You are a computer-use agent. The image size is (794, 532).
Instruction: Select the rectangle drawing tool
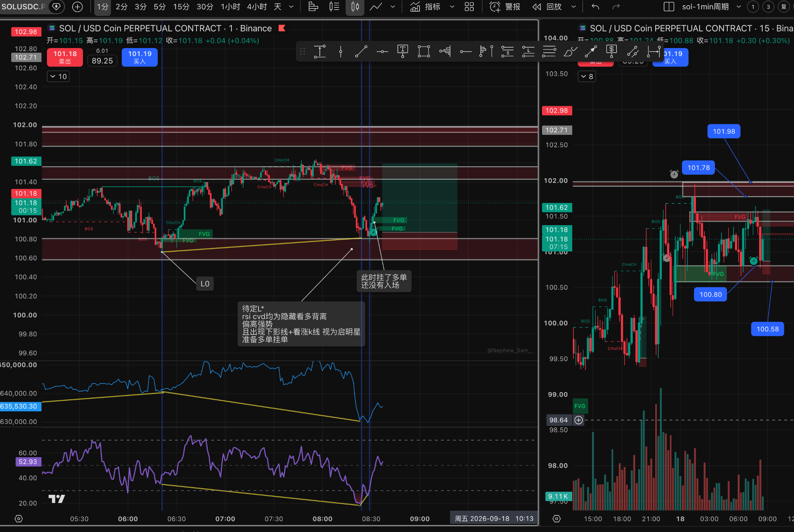click(x=424, y=52)
